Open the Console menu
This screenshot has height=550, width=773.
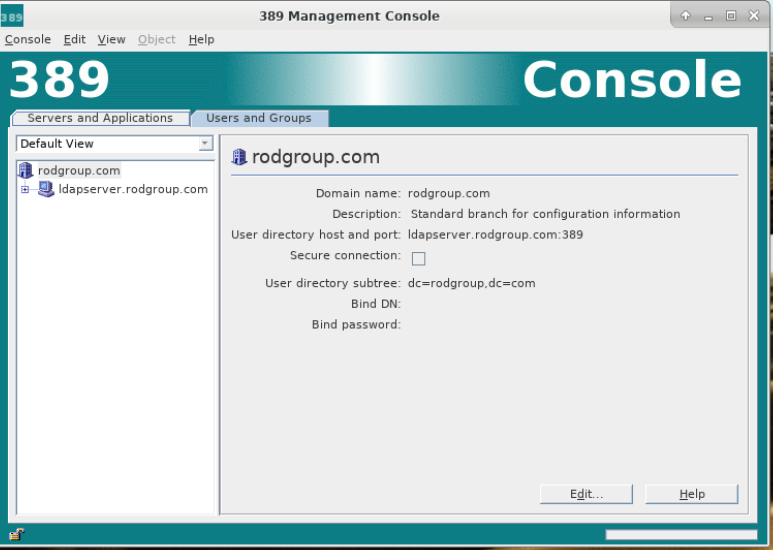click(x=28, y=39)
